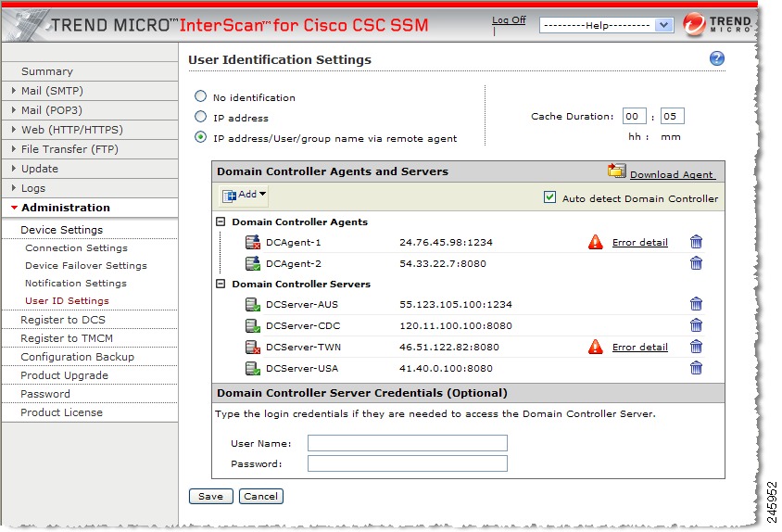This screenshot has width=782, height=532.
Task: Delete DCServer-CDC with its trash icon
Action: click(x=696, y=325)
